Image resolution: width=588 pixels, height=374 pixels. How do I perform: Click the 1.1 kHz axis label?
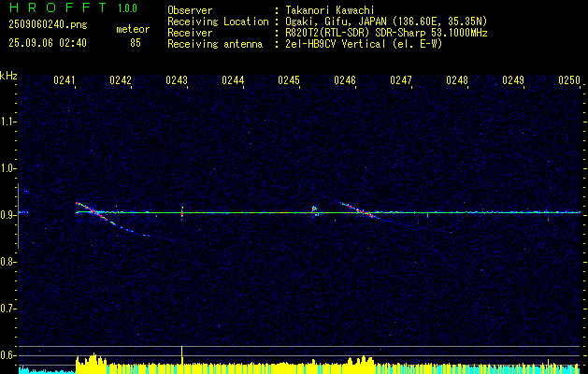tap(7, 122)
